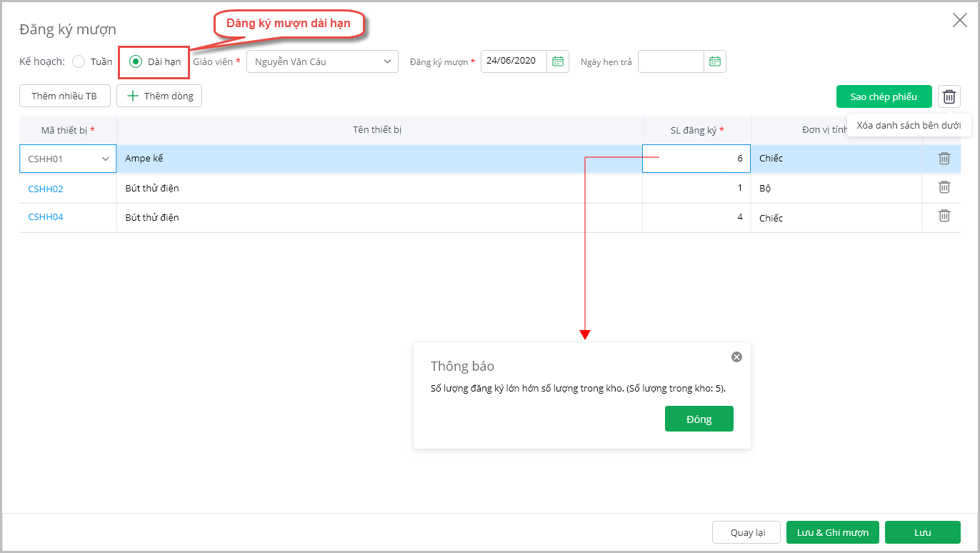Select the Tuần plan option
This screenshot has height=553, width=980.
point(79,61)
